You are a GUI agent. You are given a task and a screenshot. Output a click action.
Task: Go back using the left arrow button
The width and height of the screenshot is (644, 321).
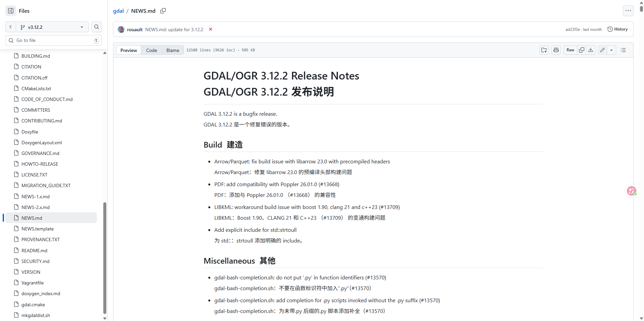click(11, 27)
